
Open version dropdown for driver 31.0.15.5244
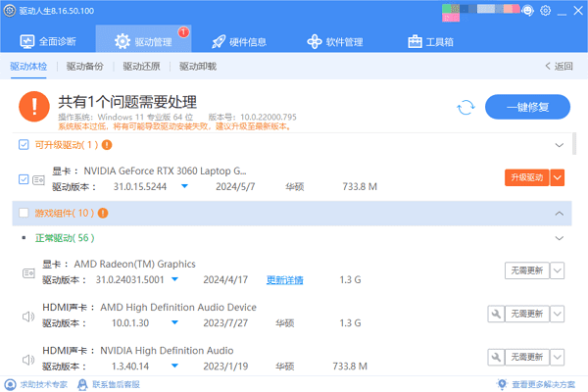tap(184, 186)
